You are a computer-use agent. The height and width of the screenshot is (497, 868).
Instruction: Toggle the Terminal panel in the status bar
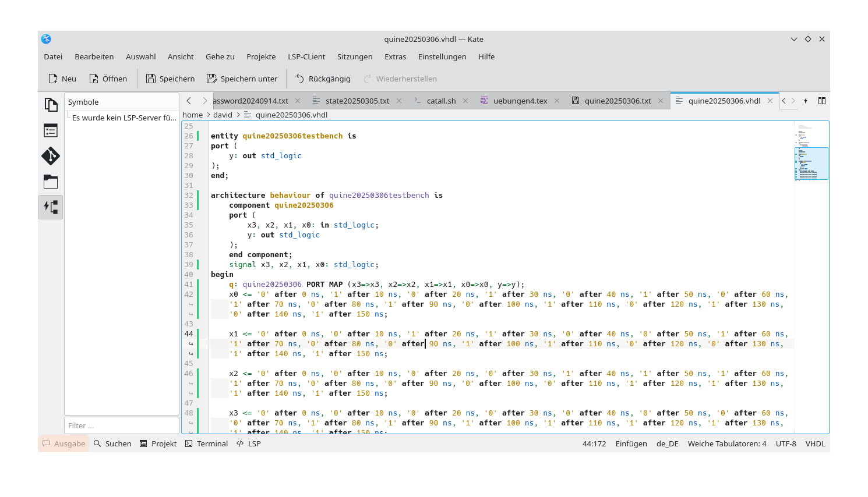[x=206, y=443]
